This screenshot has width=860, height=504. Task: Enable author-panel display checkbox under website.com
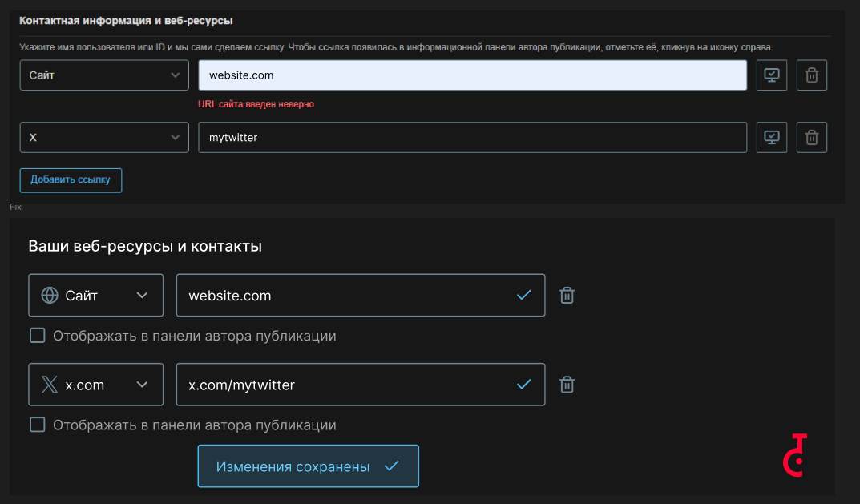click(x=38, y=335)
